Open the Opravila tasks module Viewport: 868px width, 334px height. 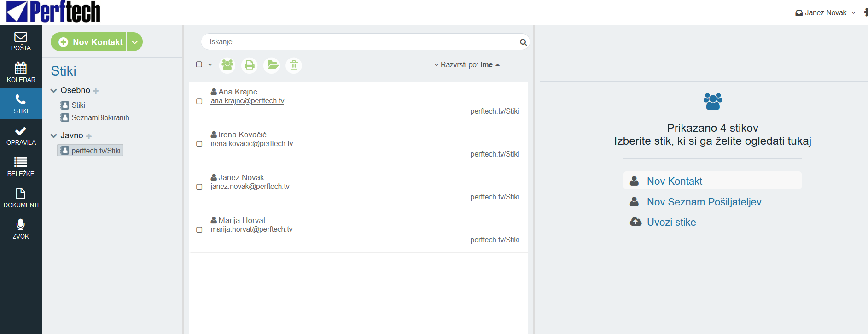(21, 135)
